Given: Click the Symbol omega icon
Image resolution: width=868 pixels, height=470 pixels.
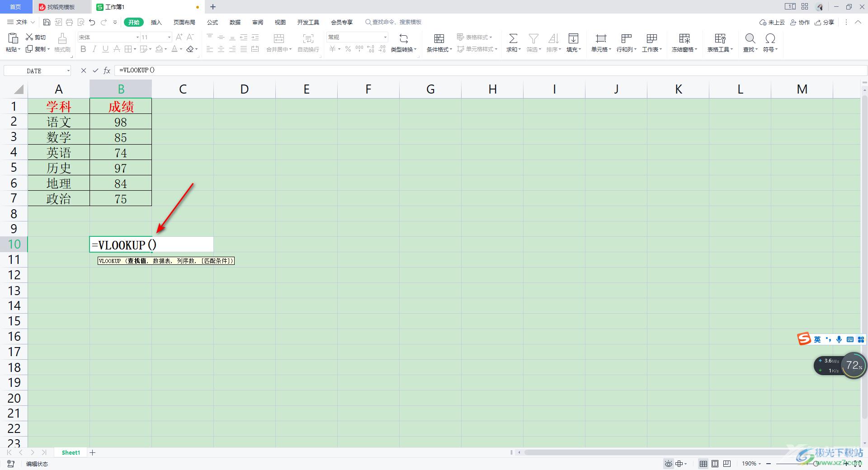Looking at the screenshot, I should [x=770, y=38].
